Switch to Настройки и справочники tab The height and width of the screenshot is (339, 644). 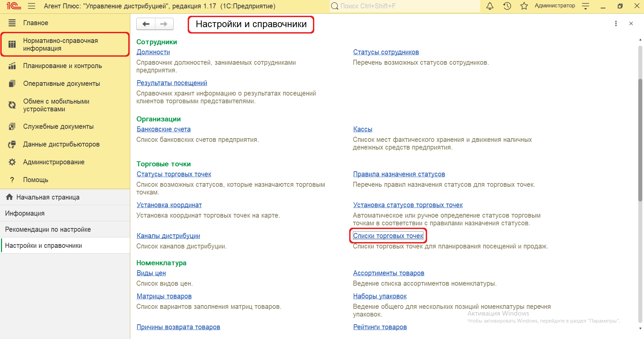click(65, 245)
